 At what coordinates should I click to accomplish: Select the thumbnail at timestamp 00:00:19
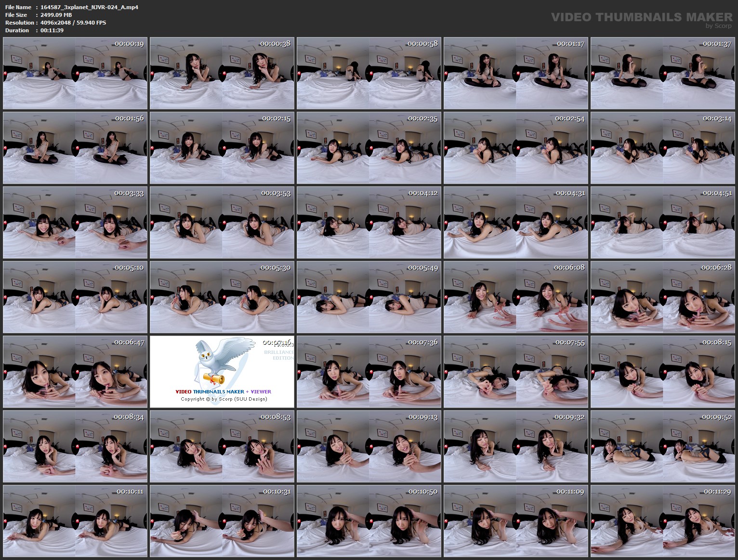(x=75, y=72)
